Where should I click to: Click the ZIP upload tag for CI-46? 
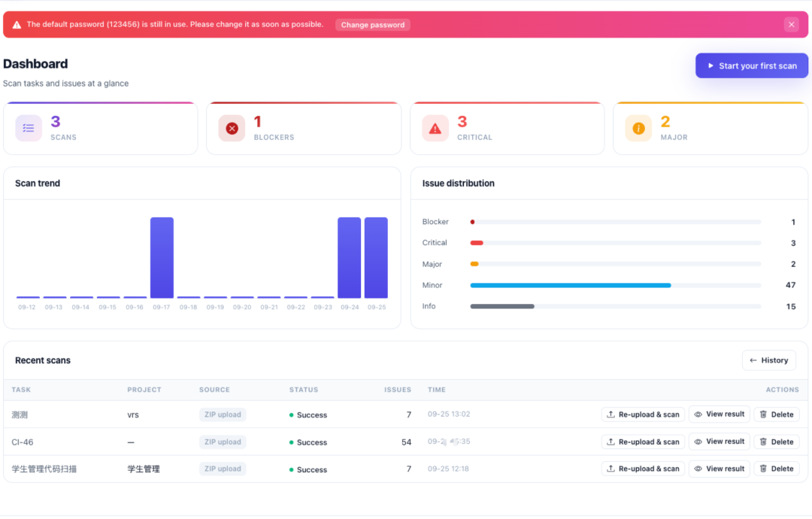[x=223, y=442]
